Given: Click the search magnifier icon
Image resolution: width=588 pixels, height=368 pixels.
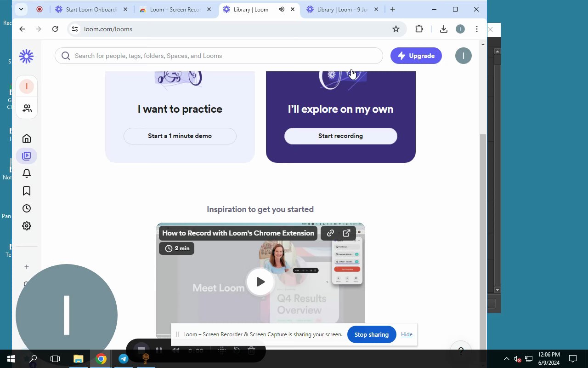Looking at the screenshot, I should pos(66,56).
